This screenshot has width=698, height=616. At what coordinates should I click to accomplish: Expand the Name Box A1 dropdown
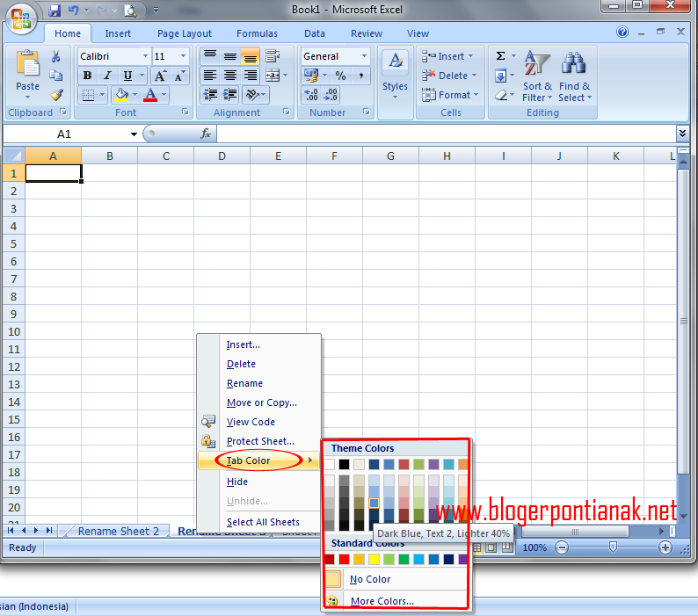[134, 134]
